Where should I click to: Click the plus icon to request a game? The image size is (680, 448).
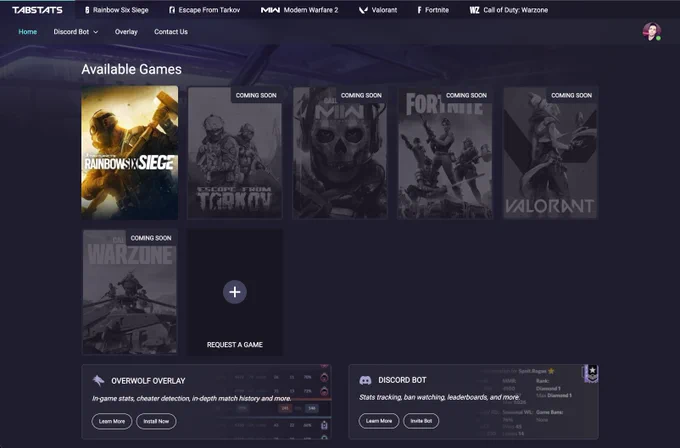[x=235, y=292]
